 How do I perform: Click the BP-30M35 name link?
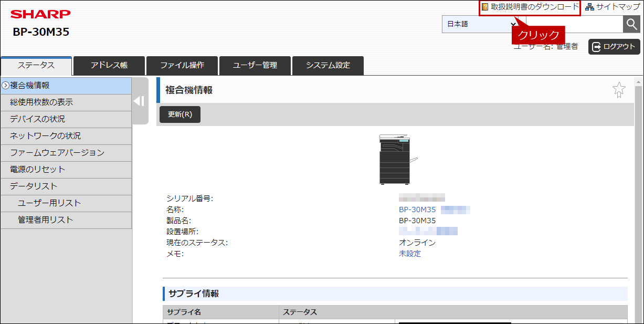[417, 210]
